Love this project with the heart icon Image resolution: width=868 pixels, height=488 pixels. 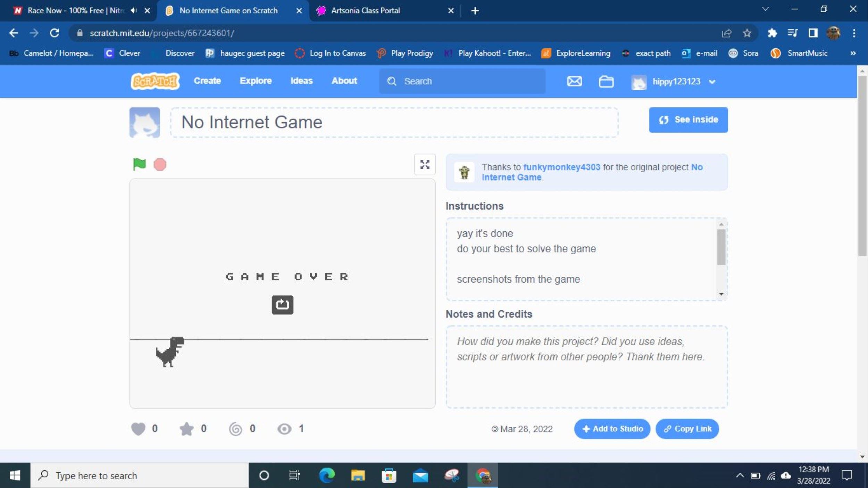pos(138,429)
